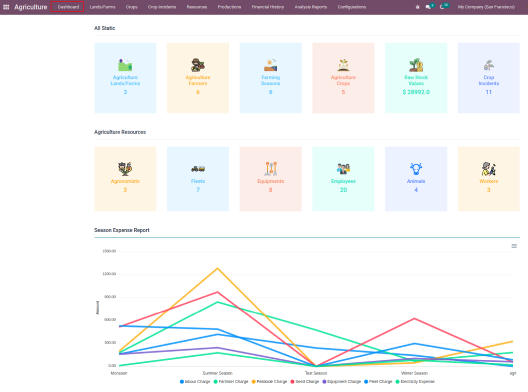
Task: Click the Farming Seasons sun icon
Action: click(271, 65)
